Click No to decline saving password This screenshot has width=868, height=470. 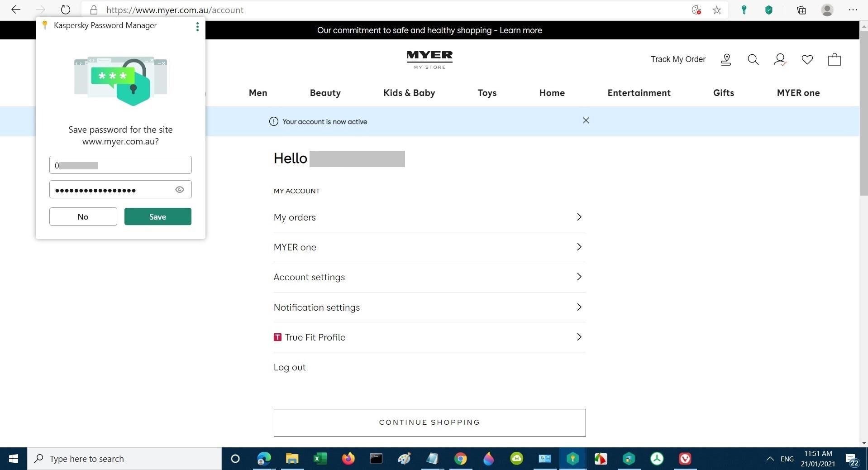83,216
